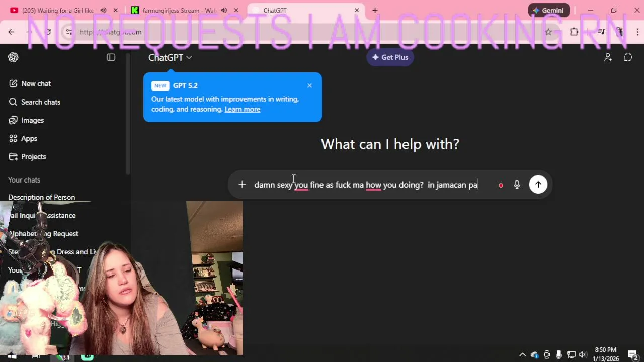Open Search chats

tap(35, 102)
